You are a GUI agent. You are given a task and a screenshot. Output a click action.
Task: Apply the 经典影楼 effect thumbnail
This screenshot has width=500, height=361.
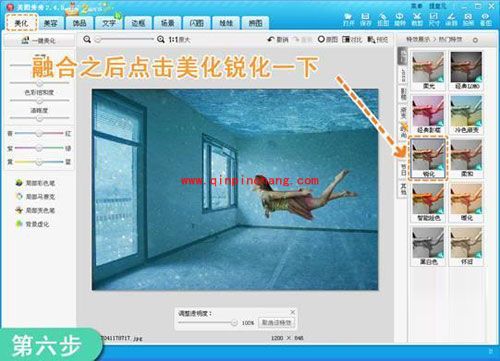click(x=428, y=114)
